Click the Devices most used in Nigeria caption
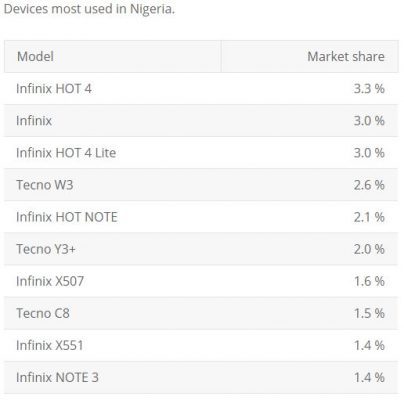 [x=89, y=9]
